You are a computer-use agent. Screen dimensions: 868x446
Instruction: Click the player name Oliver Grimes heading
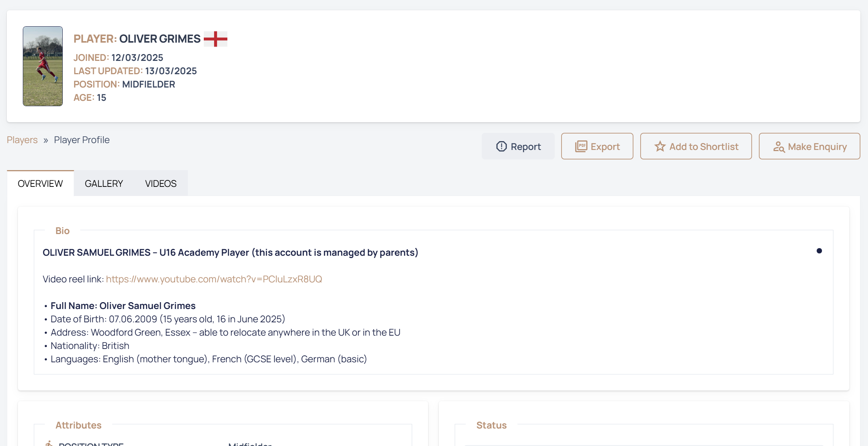click(160, 39)
